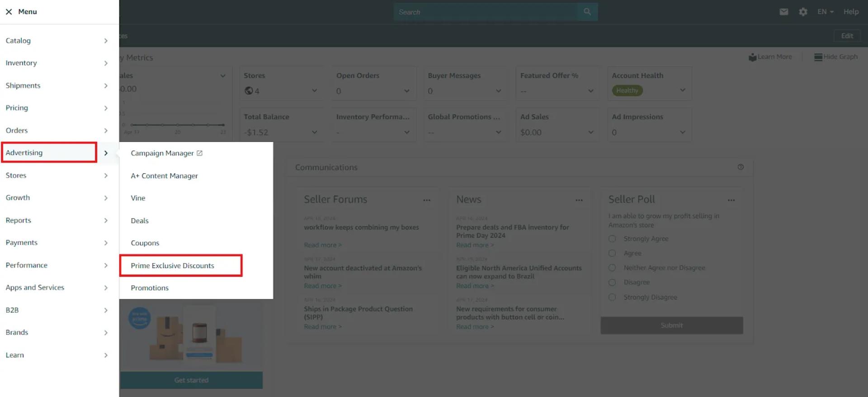Select the Agree radio button
Image resolution: width=868 pixels, height=397 pixels.
[x=612, y=253]
